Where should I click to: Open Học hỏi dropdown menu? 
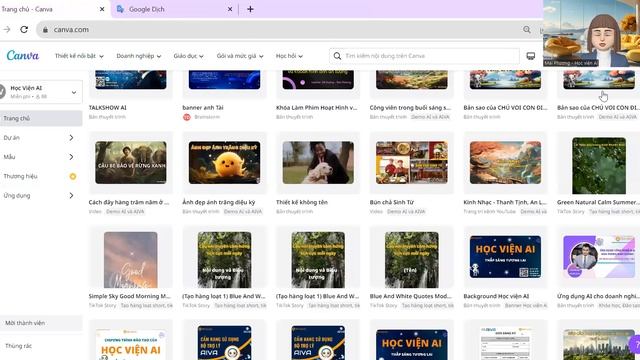pos(289,56)
